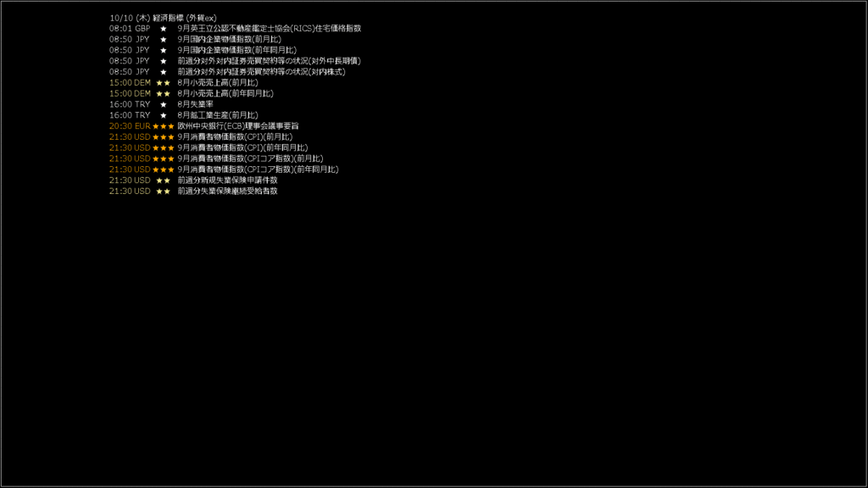The width and height of the screenshot is (868, 488).
Task: Click the two-star rating beside 8月小売売上高(前月比)
Action: pyautogui.click(x=164, y=83)
